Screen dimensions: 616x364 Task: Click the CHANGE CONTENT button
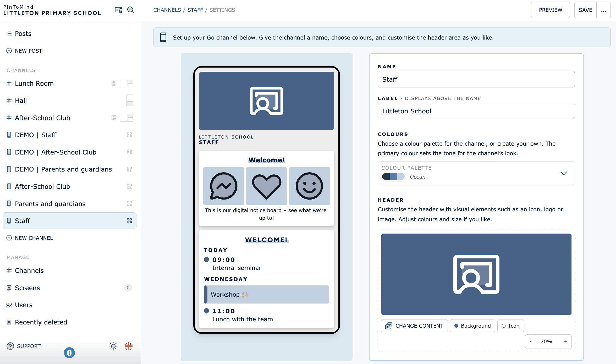point(414,326)
